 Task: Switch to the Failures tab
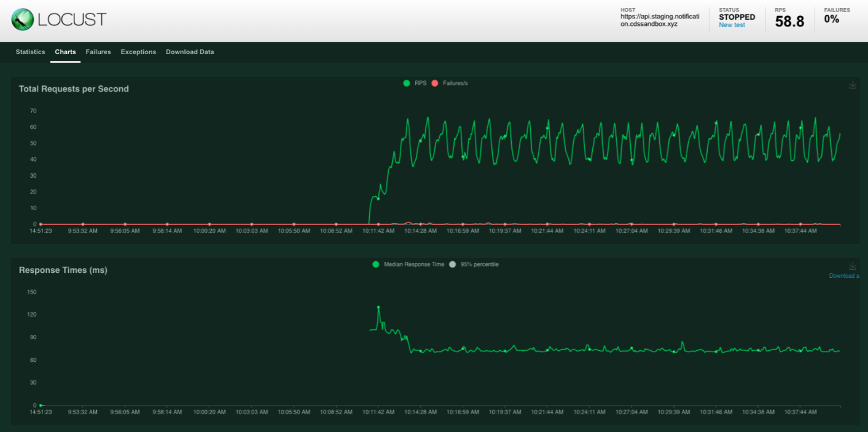coord(98,52)
